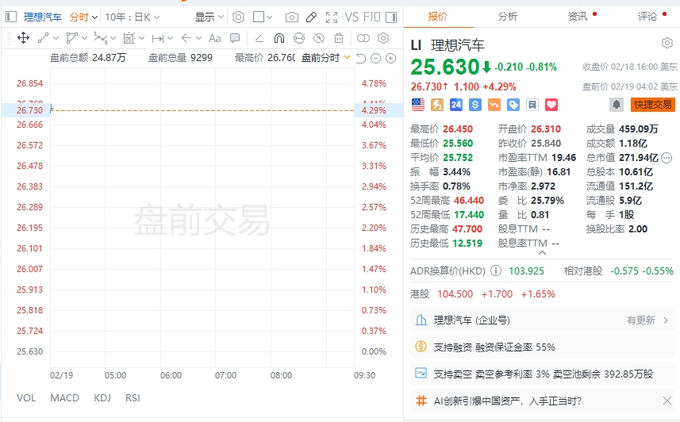Open drawing toolbar settings gear

click(383, 38)
